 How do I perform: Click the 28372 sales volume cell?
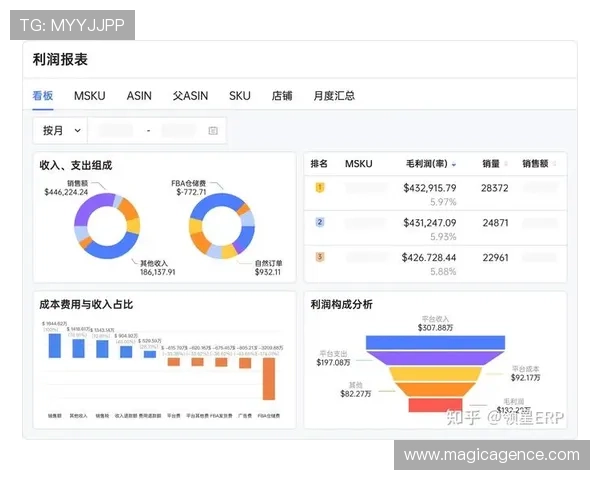point(495,188)
